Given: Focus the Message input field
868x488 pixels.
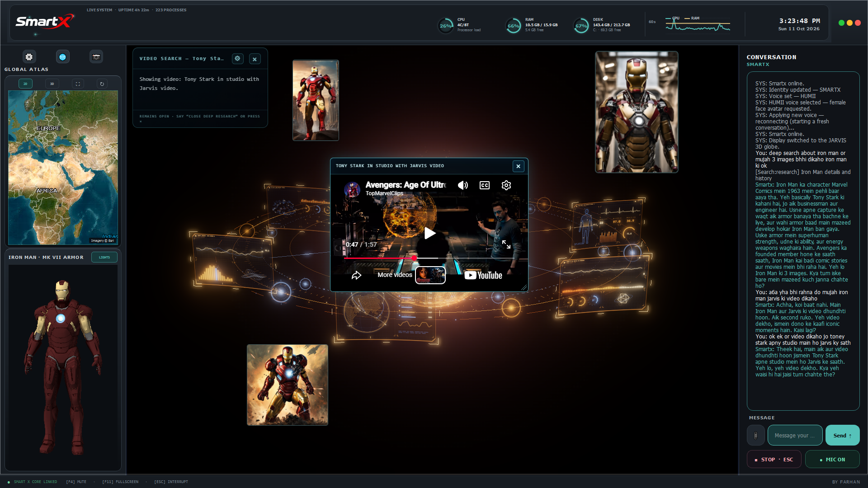Looking at the screenshot, I should coord(795,436).
